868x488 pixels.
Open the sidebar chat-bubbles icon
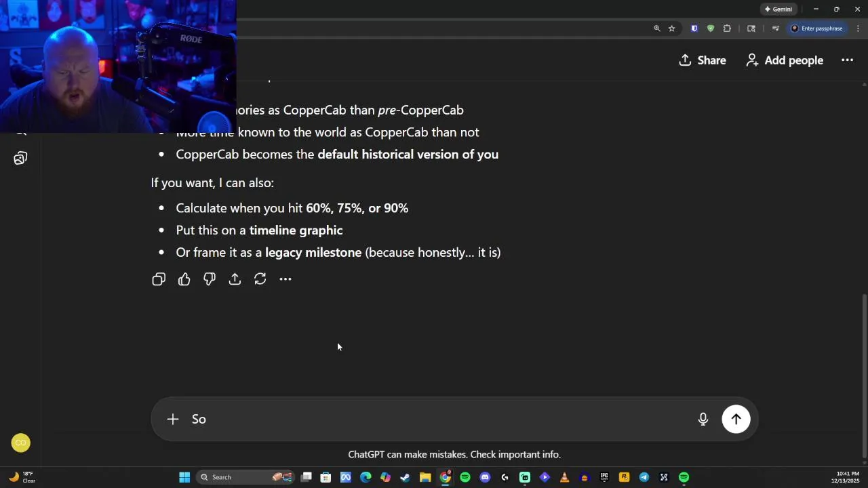point(20,159)
